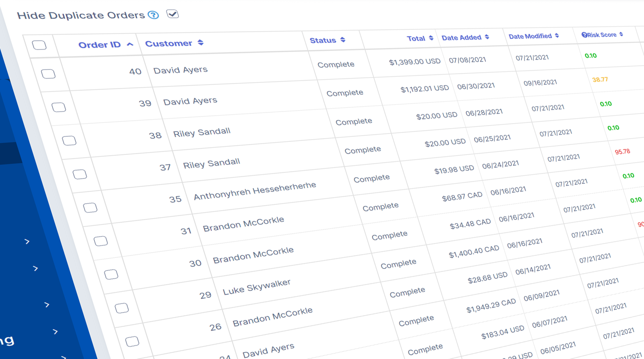Tick the checkbox for order 38

(69, 140)
